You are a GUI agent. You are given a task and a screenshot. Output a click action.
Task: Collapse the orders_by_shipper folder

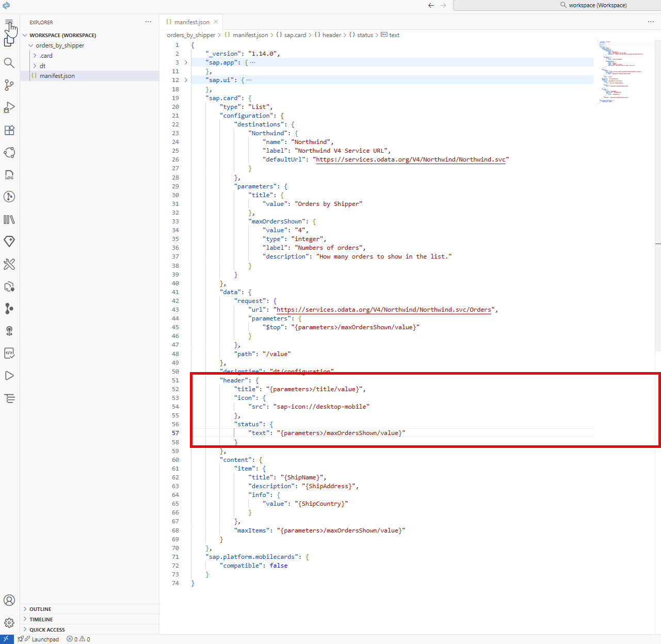click(x=30, y=45)
